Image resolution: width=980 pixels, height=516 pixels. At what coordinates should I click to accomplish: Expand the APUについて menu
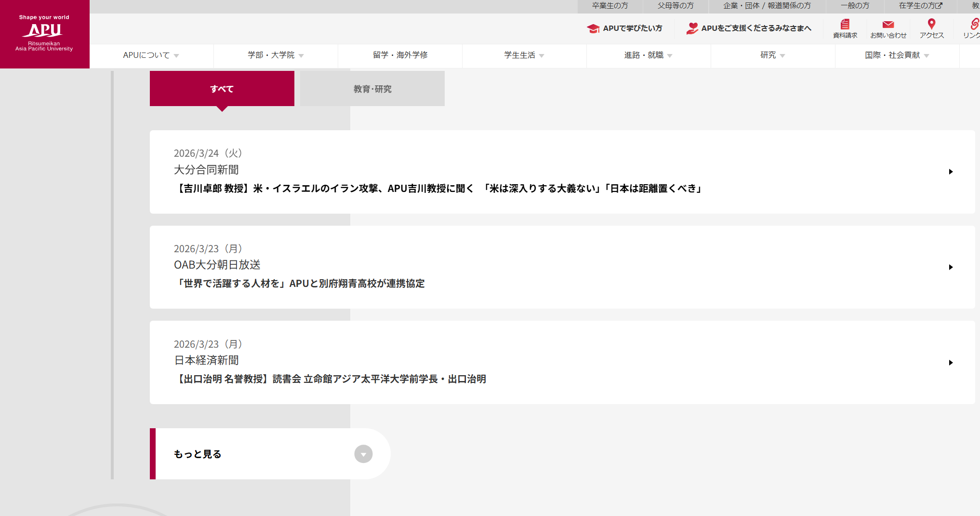point(151,55)
